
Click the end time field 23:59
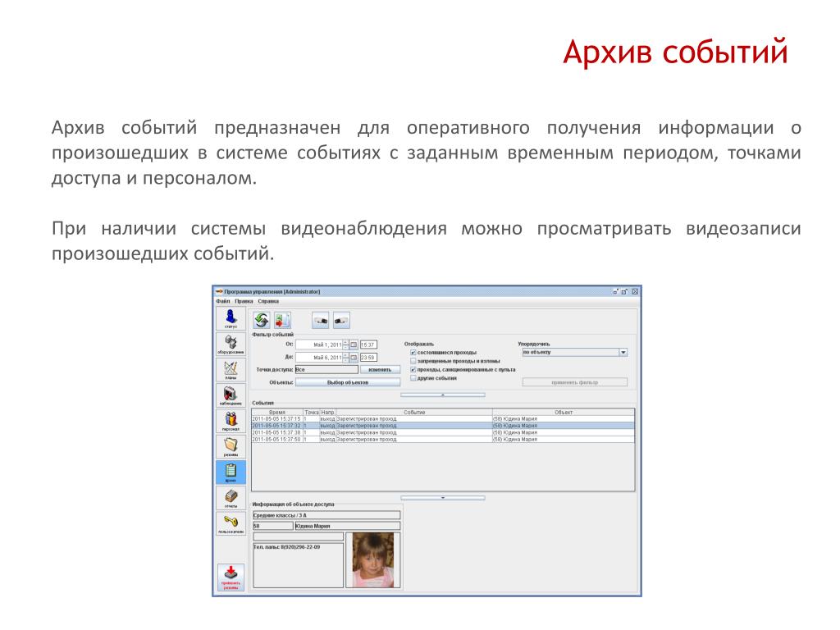tap(368, 358)
